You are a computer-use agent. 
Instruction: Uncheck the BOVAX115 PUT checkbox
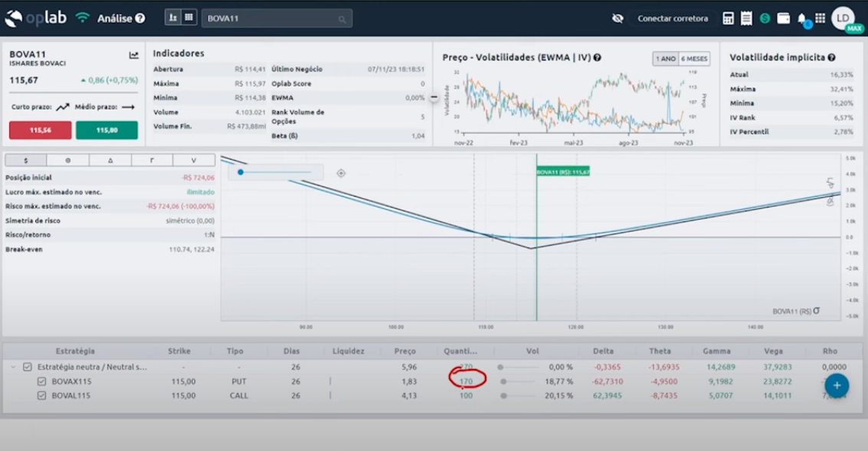tap(42, 381)
